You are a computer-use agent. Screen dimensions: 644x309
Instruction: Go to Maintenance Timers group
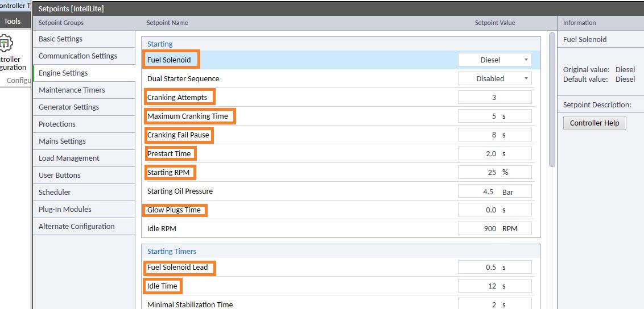72,90
